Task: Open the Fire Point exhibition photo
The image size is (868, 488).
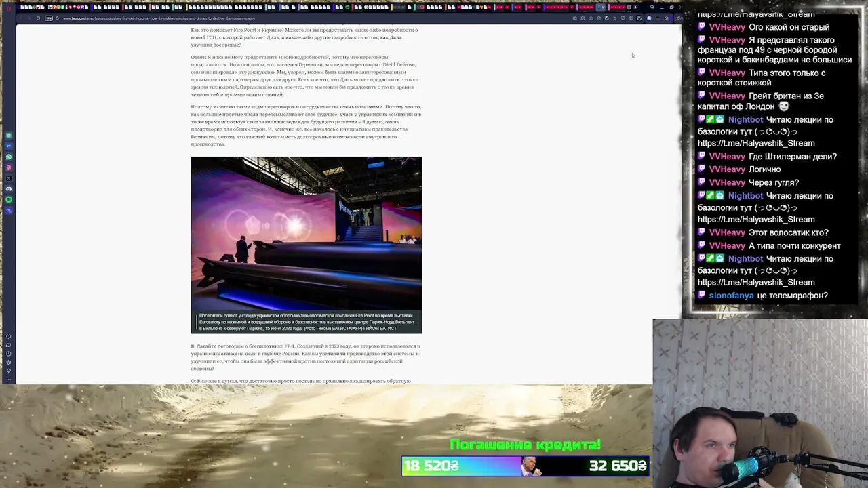Action: click(x=306, y=234)
